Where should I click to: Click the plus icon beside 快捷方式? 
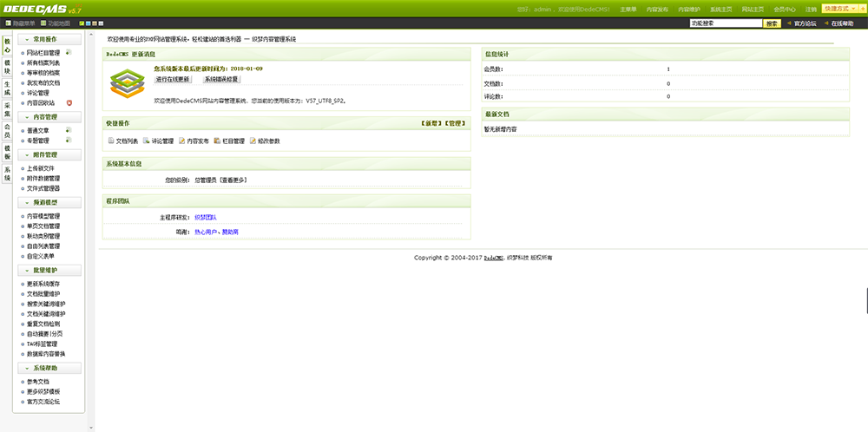[x=861, y=9]
